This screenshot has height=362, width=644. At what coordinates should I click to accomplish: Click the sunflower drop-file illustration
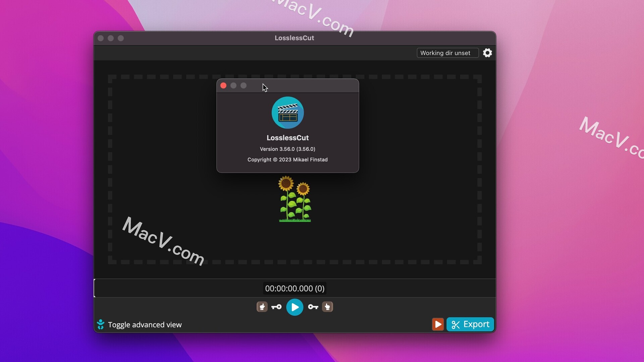point(295,199)
